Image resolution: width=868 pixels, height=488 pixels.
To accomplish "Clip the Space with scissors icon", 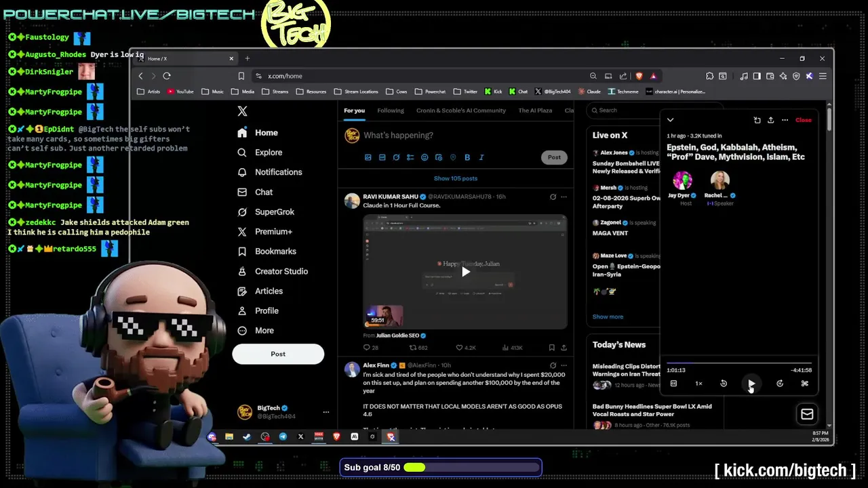I will 805,384.
